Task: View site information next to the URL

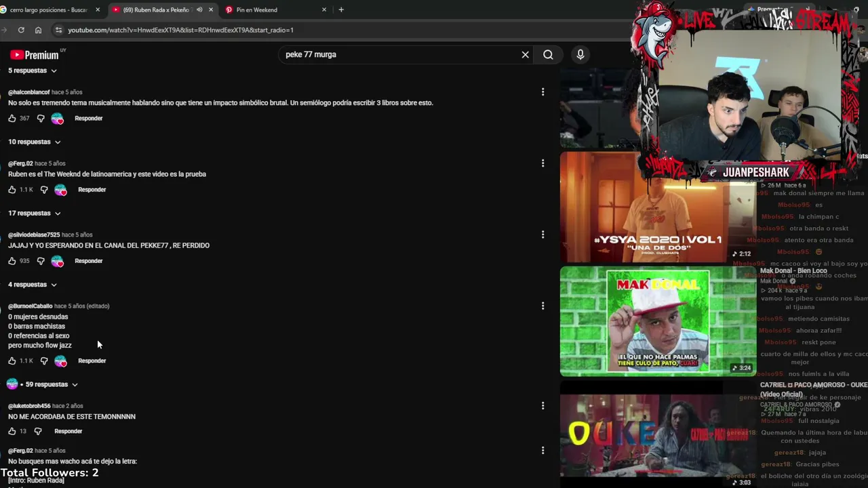Action: point(58,30)
